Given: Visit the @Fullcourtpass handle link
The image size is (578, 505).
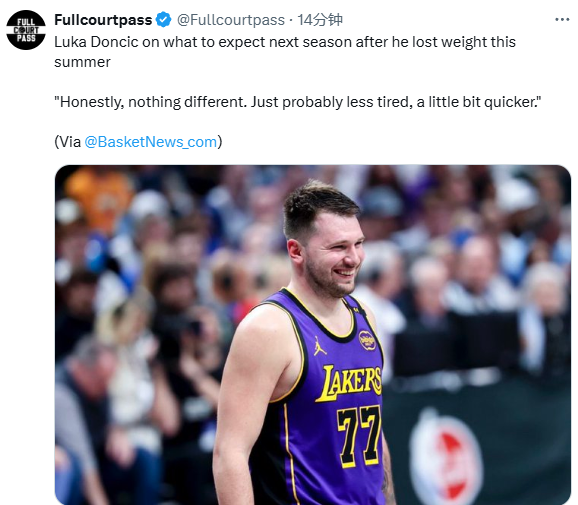Looking at the screenshot, I should pos(231,20).
